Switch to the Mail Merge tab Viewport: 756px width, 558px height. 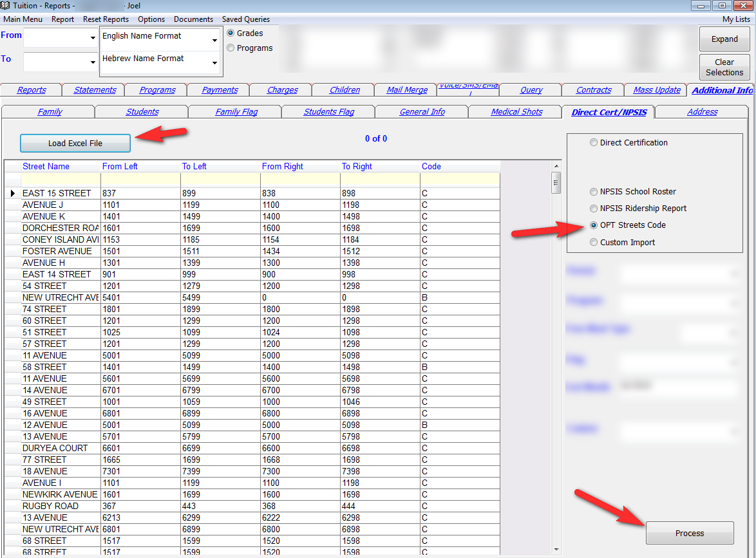click(407, 90)
